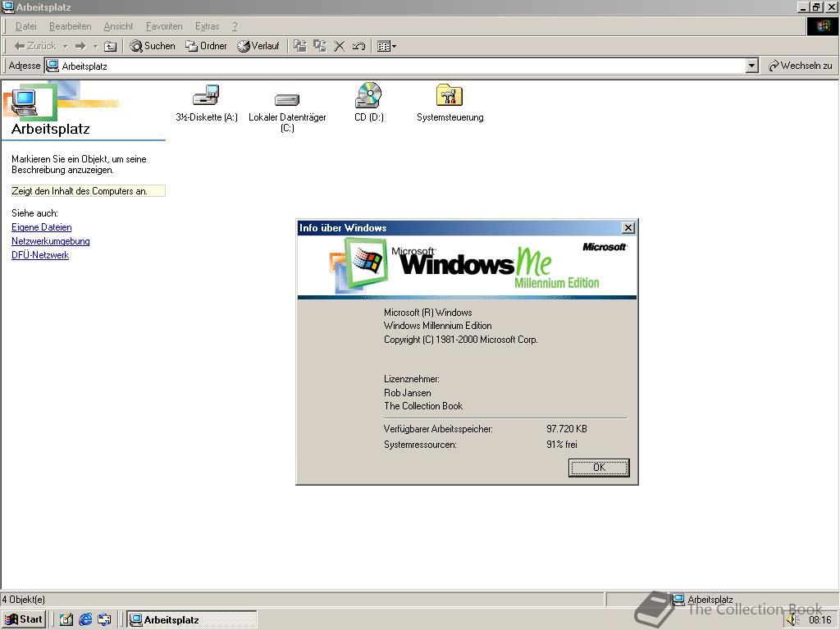Click the '97.720 KB' memory value
The height and width of the screenshot is (630, 840).
[x=567, y=428]
